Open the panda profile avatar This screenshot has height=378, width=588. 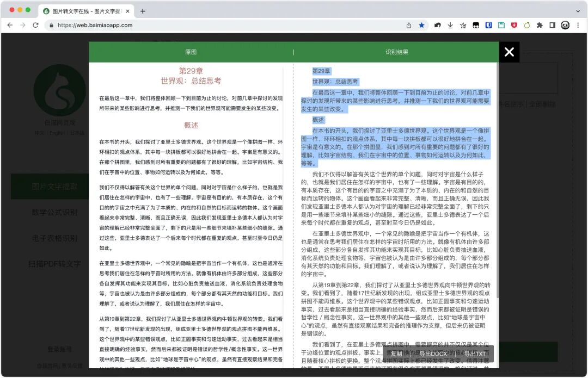pos(565,25)
